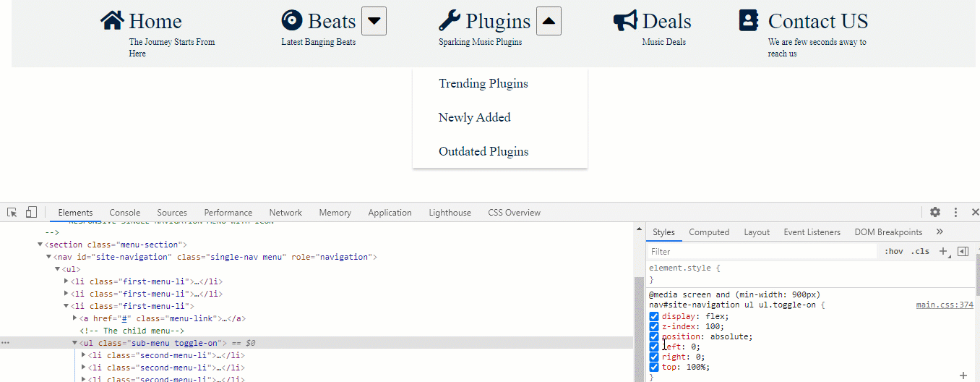This screenshot has width=980, height=382.
Task: Click the Filter styles input field
Action: click(762, 252)
